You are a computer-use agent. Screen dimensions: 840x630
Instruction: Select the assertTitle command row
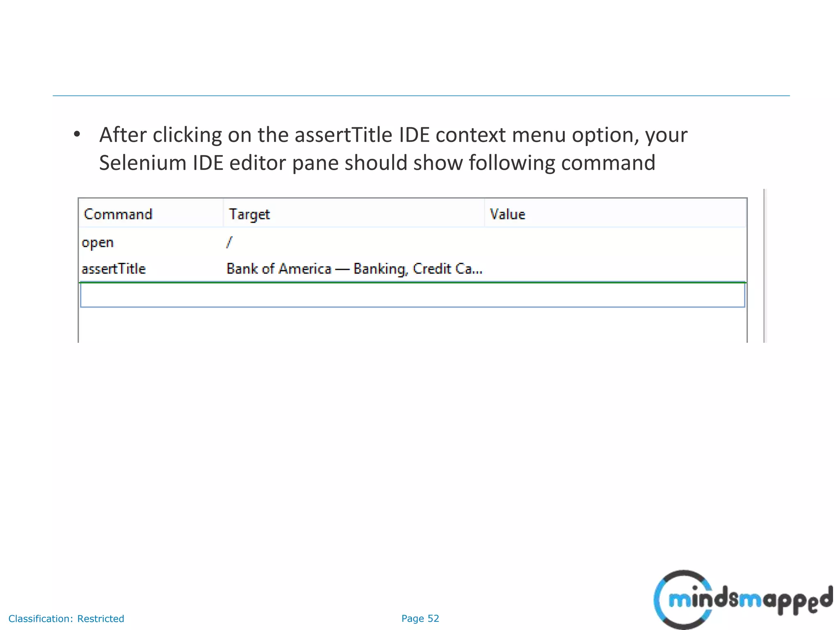(114, 269)
